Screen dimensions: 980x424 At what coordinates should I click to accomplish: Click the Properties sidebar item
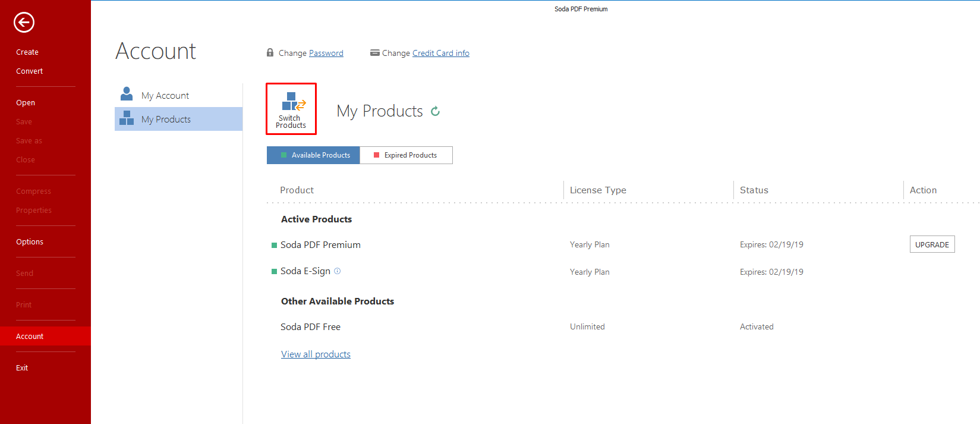coord(34,211)
